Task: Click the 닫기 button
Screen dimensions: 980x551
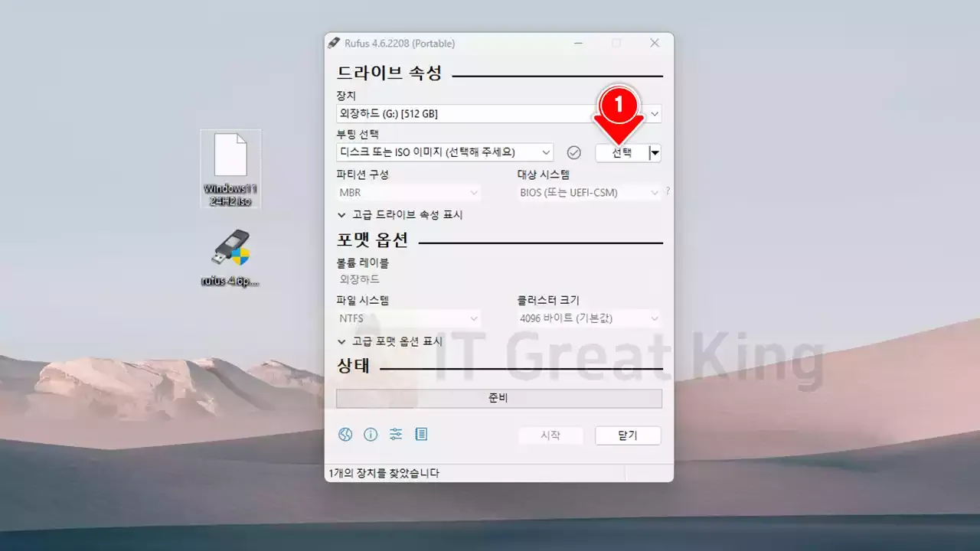Action: [x=628, y=435]
